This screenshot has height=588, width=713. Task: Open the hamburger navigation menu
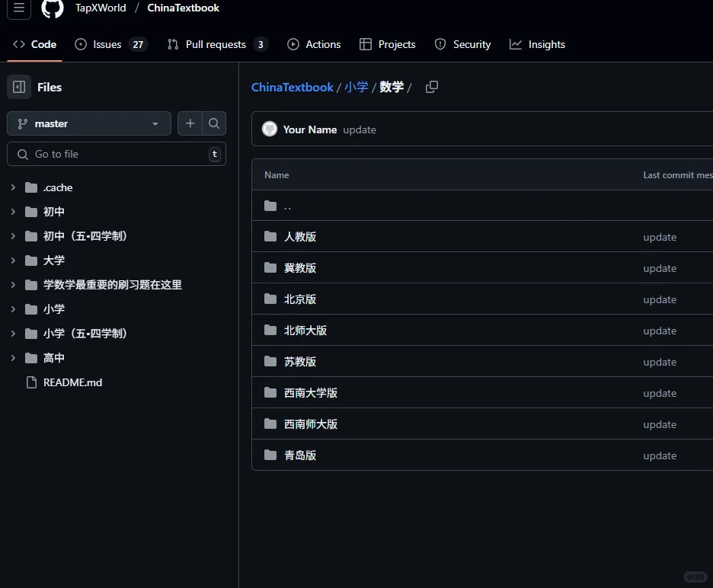tap(18, 8)
